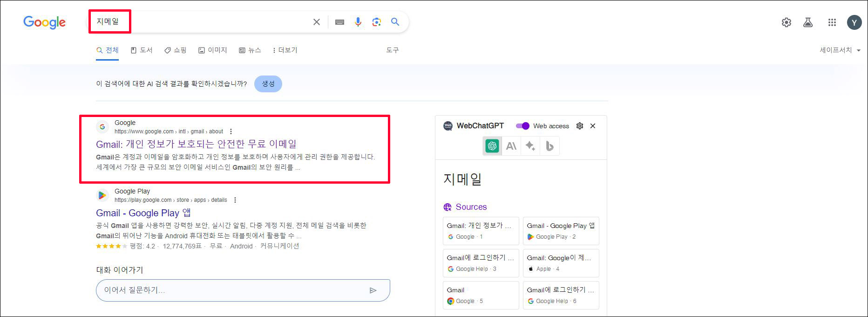Click the 평점: 4.2 rating text
The height and width of the screenshot is (317, 868).
point(142,246)
